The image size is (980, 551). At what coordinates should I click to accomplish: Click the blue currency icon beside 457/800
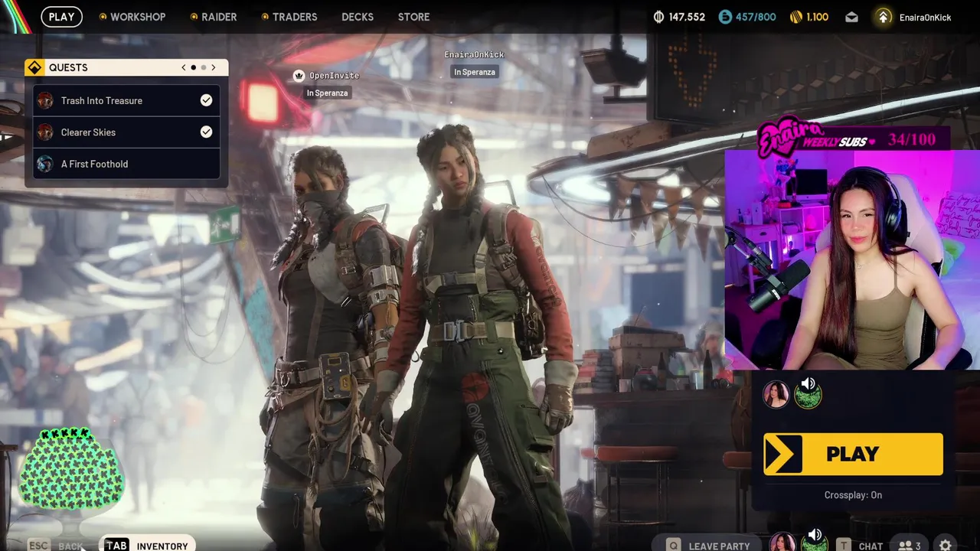point(725,17)
